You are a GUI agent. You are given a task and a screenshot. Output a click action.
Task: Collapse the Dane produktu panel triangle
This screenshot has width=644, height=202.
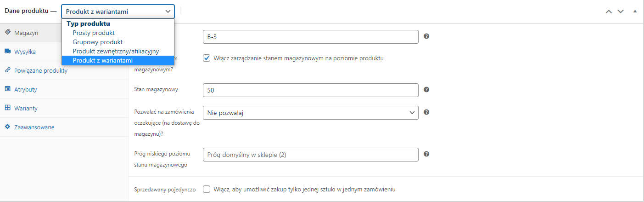point(635,11)
